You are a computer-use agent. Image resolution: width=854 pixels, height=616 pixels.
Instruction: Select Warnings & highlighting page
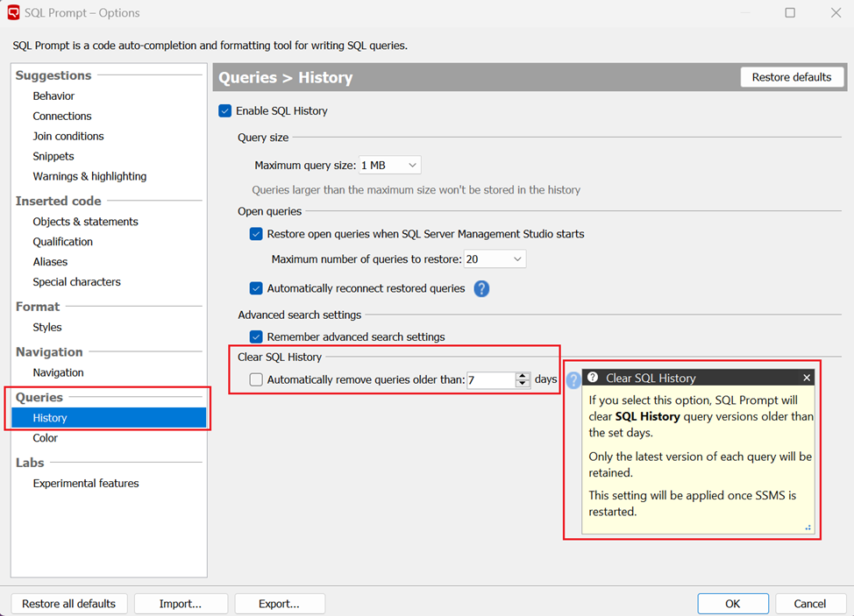pos(89,176)
